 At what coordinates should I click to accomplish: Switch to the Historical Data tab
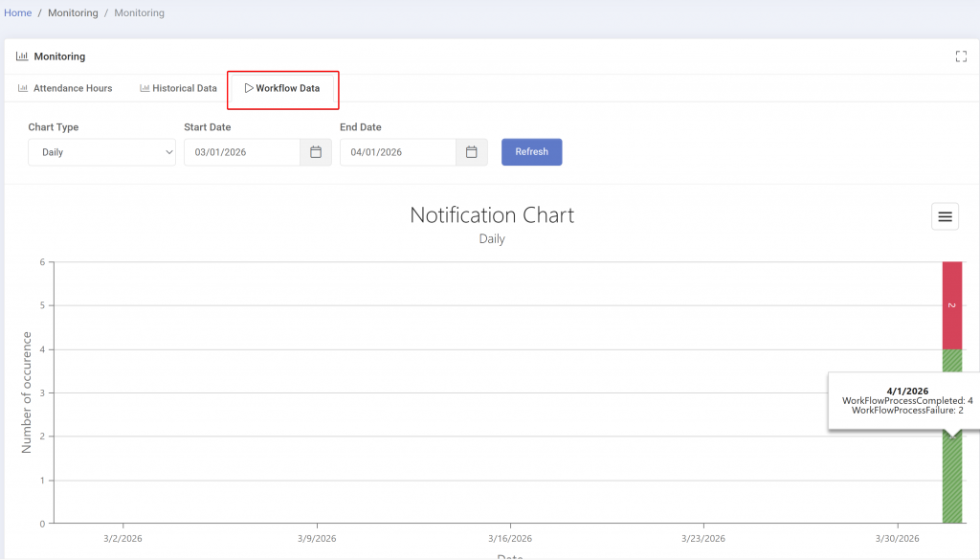coord(178,88)
